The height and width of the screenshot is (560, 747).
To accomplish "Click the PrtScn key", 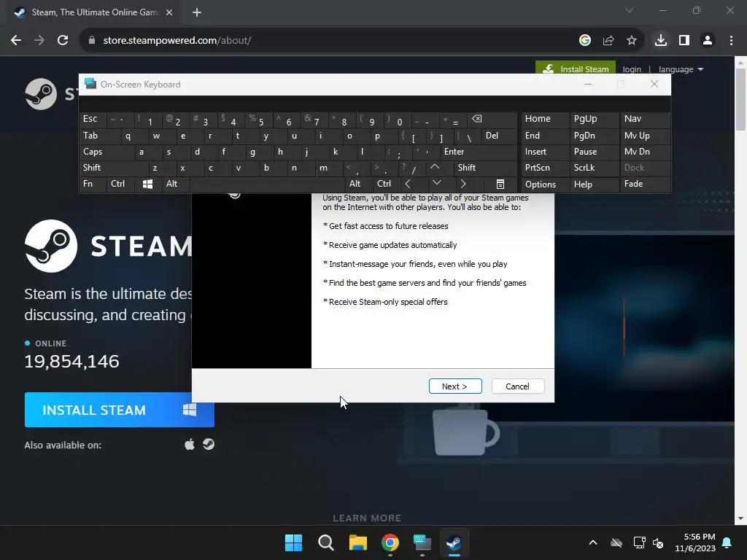I will [546, 168].
